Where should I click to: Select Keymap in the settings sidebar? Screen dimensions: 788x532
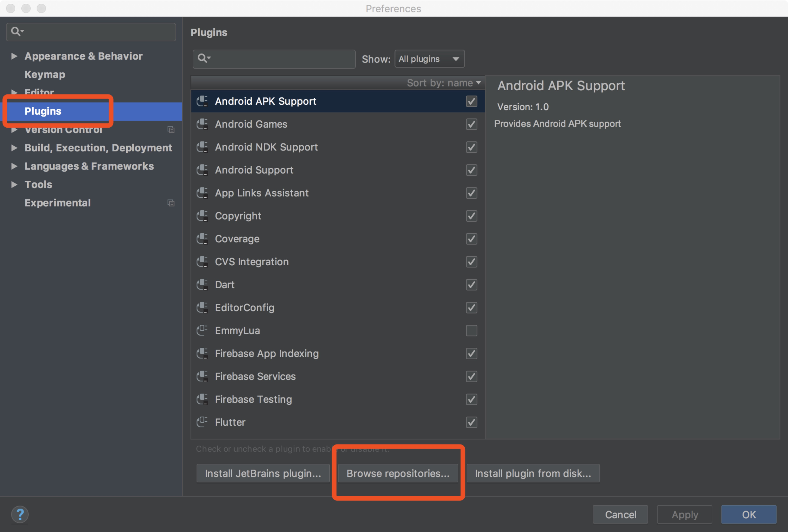45,74
